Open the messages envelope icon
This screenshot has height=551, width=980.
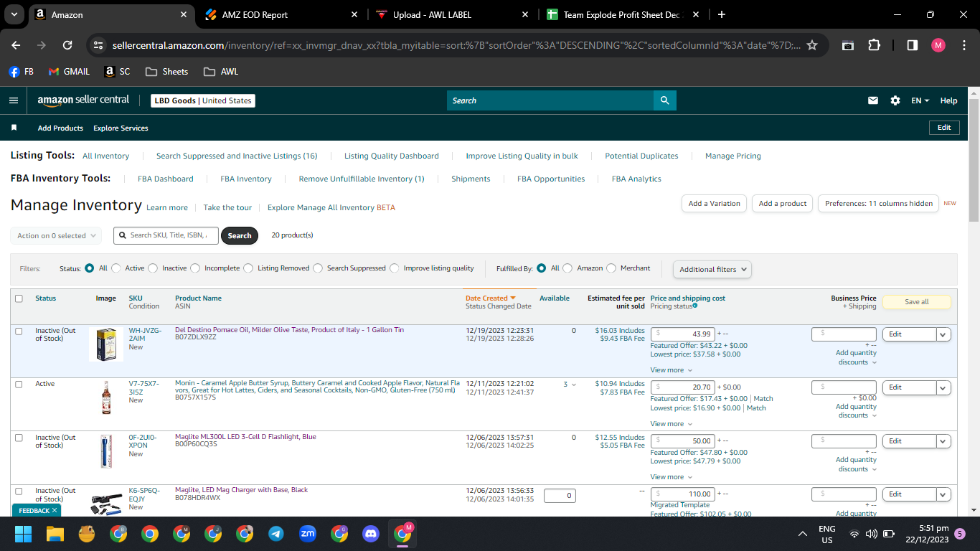coord(873,100)
